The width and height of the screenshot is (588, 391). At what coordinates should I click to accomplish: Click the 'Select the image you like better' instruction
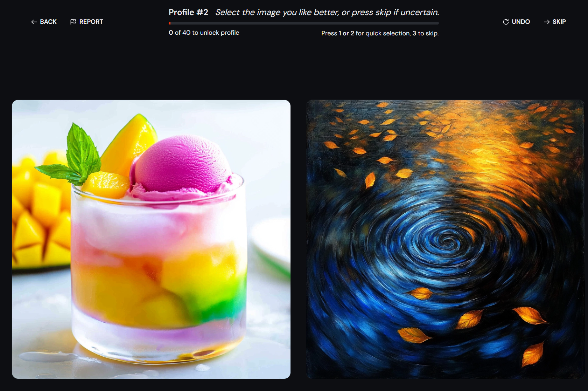[x=277, y=12]
